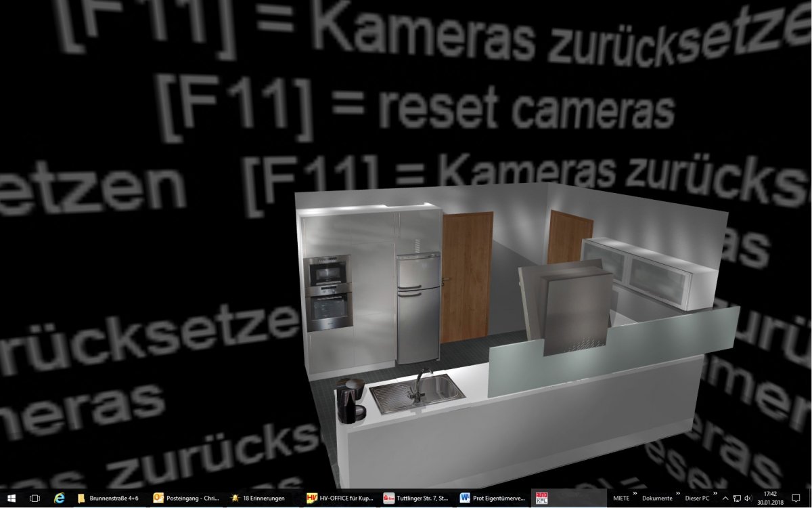Show hidden system tray icons
Screen dimensions: 812x508
point(725,499)
